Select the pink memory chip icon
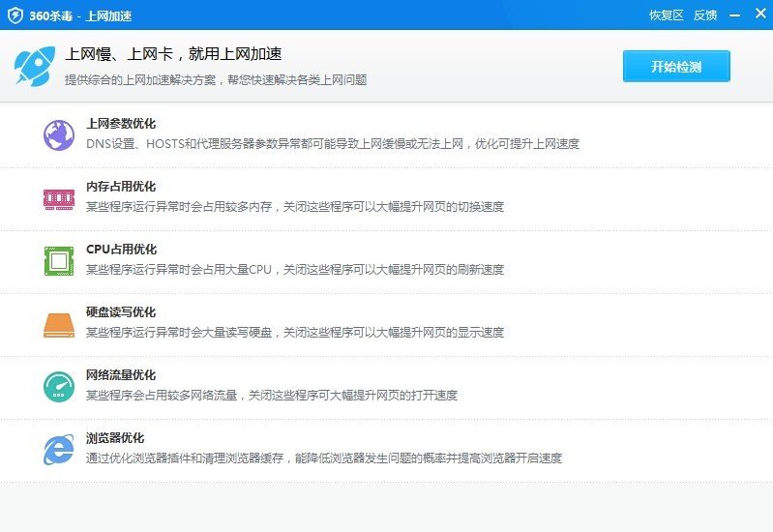 click(x=59, y=199)
